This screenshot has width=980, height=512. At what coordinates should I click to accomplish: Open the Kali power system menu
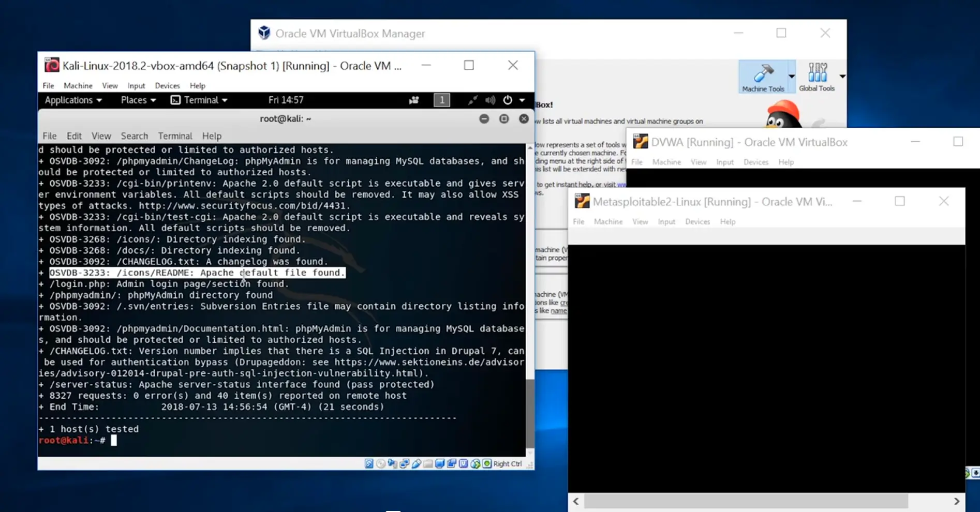click(513, 100)
